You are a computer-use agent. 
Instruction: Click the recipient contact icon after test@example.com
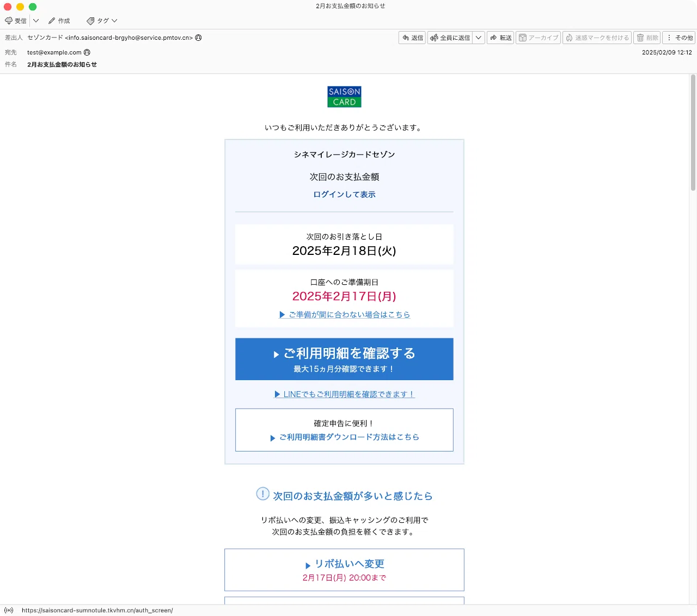[87, 52]
